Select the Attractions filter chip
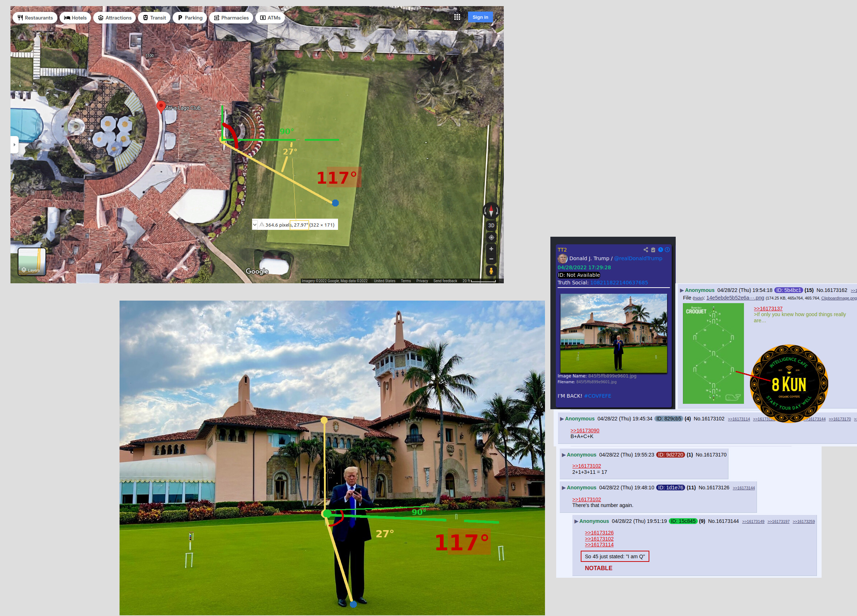Image resolution: width=857 pixels, height=616 pixels. pos(114,18)
